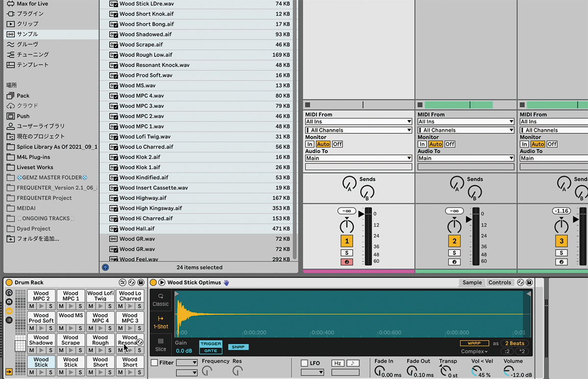Open the Complex warp mode dropdown
Screen dimensions: 588x379
[x=474, y=352]
